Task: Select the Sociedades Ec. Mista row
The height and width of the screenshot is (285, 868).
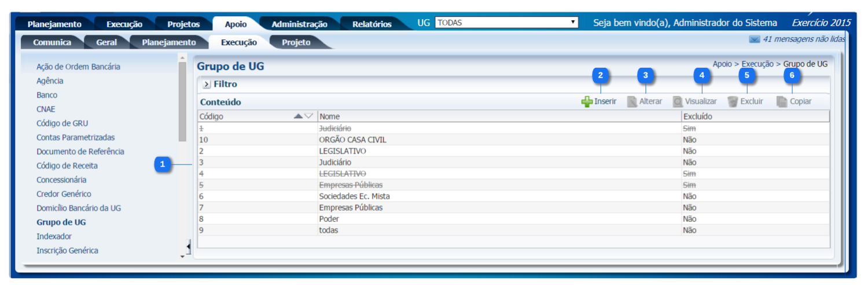Action: tap(354, 196)
